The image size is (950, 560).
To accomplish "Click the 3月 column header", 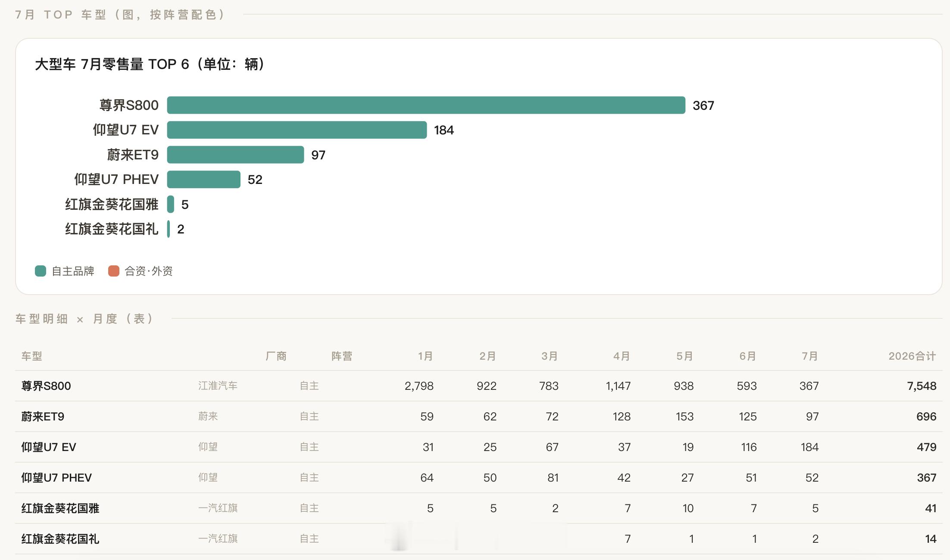I will (550, 356).
